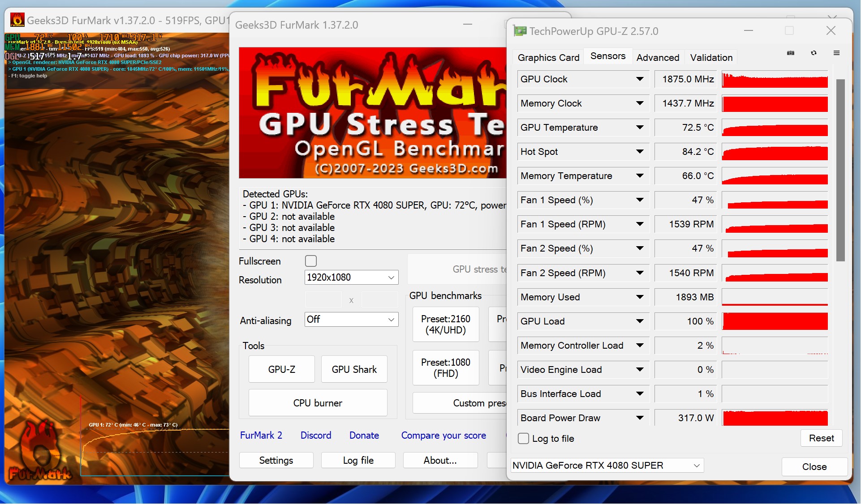Minimize the FurMark 1.37.2.0 window
Screen dimensions: 861x504
(468, 24)
